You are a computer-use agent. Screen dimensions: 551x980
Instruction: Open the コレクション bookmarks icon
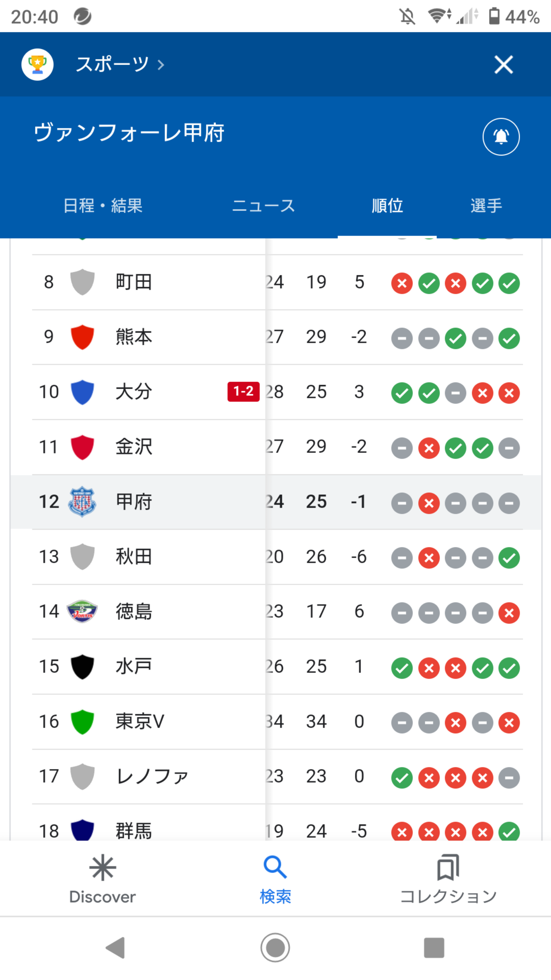coord(448,867)
